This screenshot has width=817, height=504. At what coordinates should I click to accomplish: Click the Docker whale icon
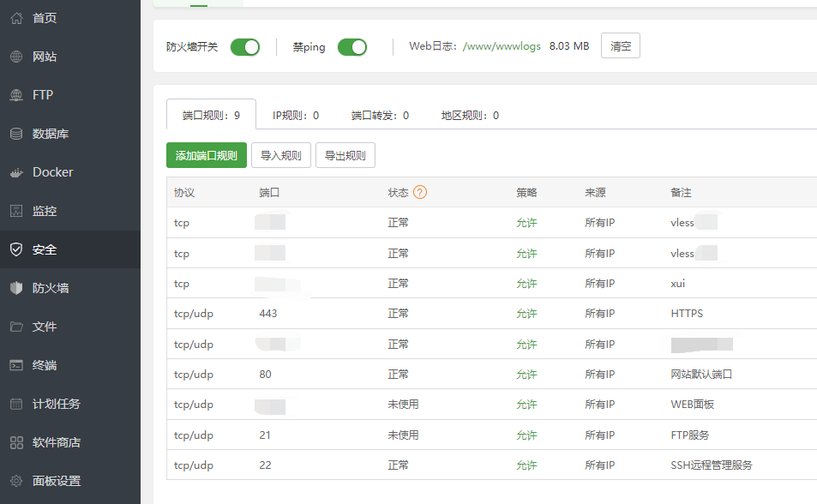(x=16, y=172)
